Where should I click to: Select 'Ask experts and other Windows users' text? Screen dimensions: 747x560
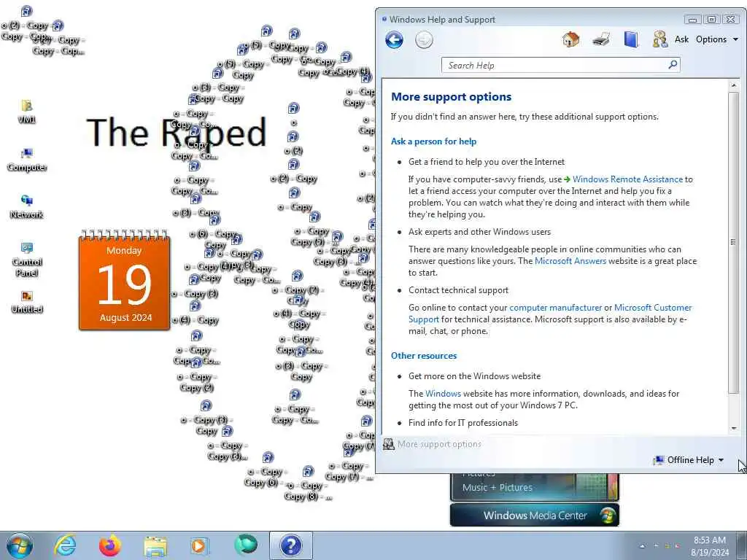479,232
